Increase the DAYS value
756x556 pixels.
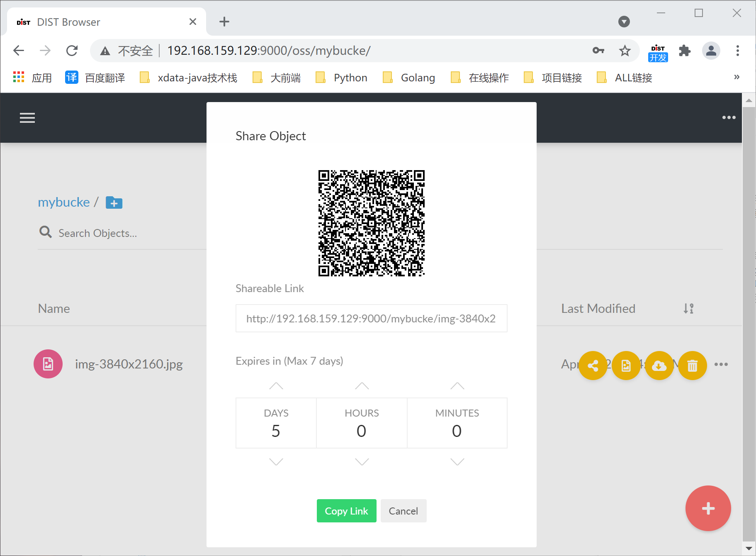276,386
